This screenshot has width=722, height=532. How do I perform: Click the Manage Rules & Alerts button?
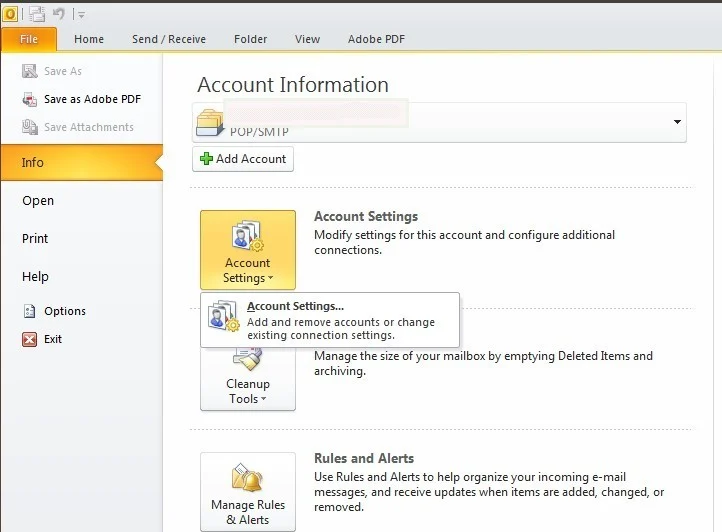click(x=248, y=491)
